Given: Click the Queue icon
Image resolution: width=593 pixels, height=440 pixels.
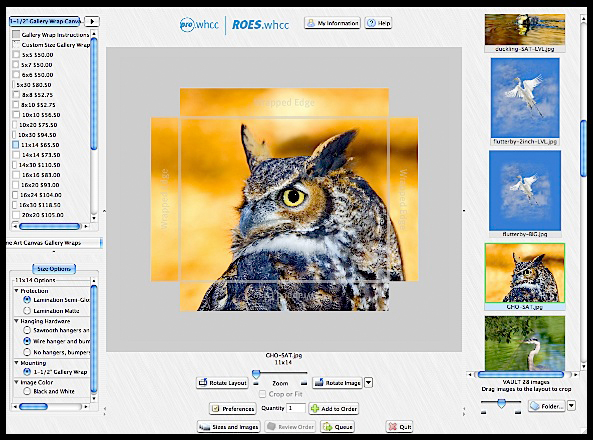Looking at the screenshot, I should [327, 427].
